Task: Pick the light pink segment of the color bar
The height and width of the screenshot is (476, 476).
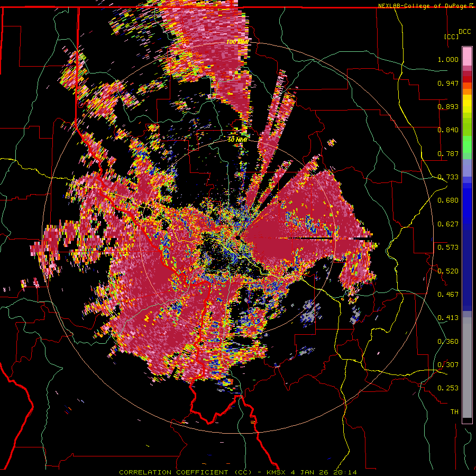Action: (x=467, y=57)
